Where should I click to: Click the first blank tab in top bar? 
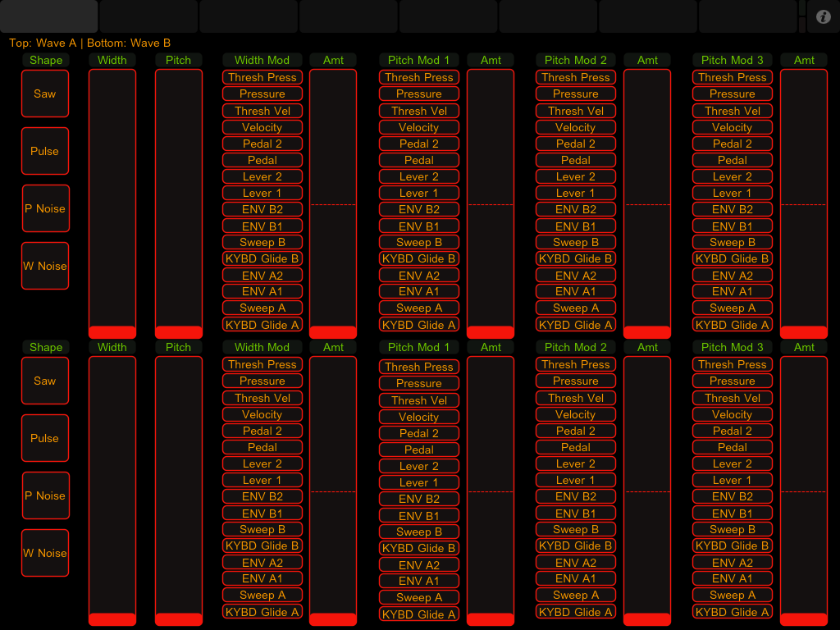48,16
